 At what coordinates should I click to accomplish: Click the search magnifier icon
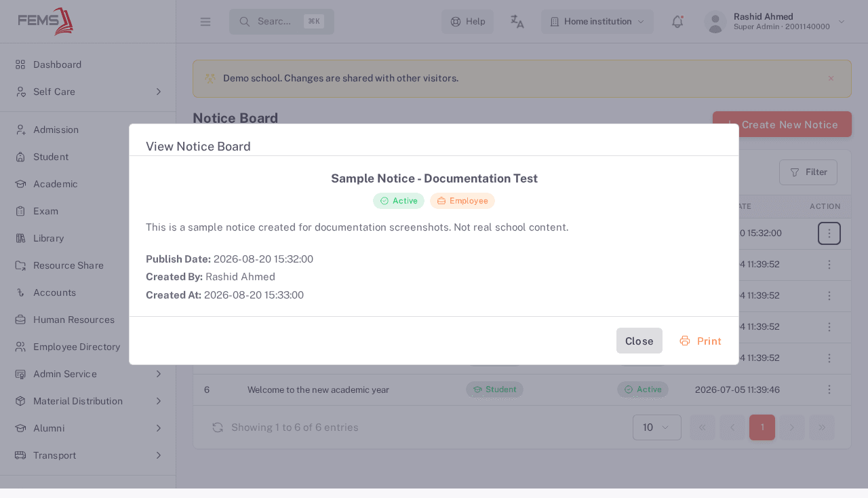tap(245, 22)
